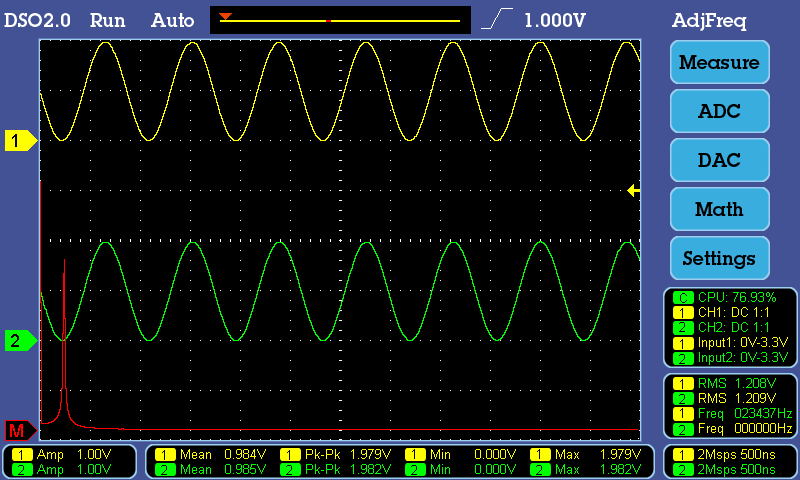Click the yellow 1 badge beside Freq 023437Hz
800x480 pixels.
tap(683, 414)
